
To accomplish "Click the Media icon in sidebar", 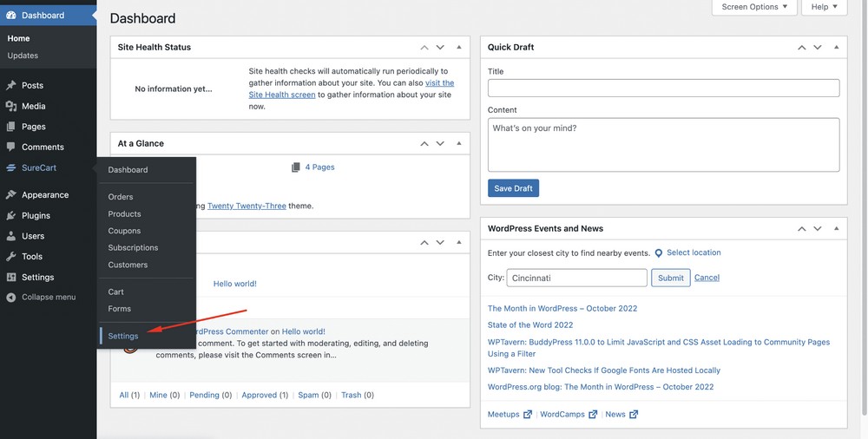I will pyautogui.click(x=11, y=106).
